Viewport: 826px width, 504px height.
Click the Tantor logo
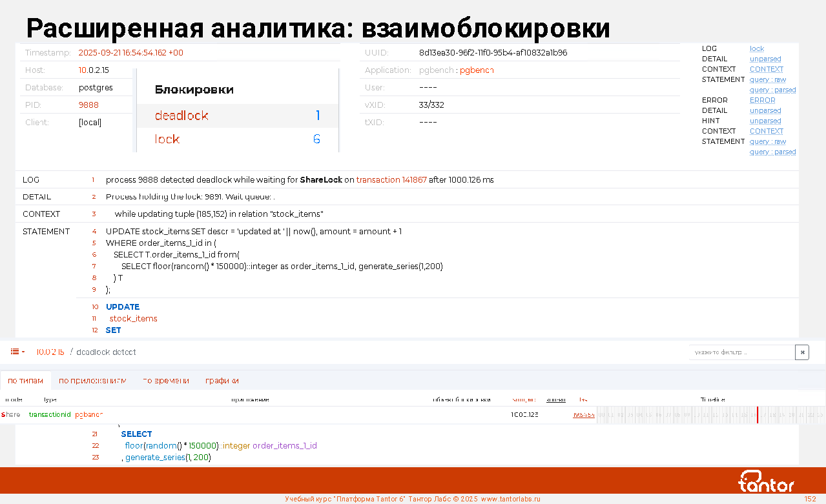tap(766, 481)
